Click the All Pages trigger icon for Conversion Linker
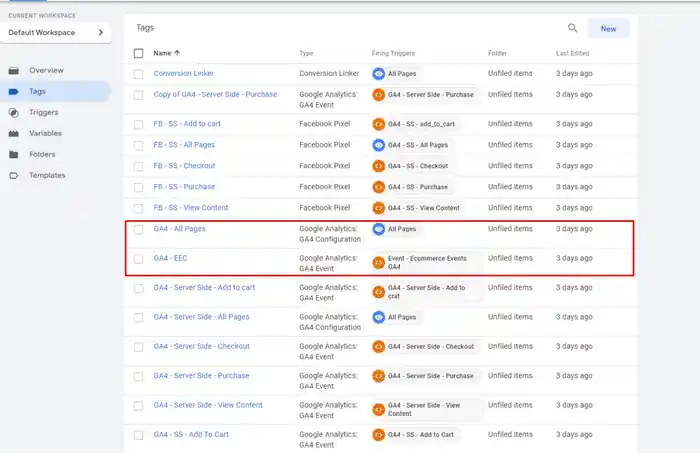The image size is (700, 453). tap(379, 74)
